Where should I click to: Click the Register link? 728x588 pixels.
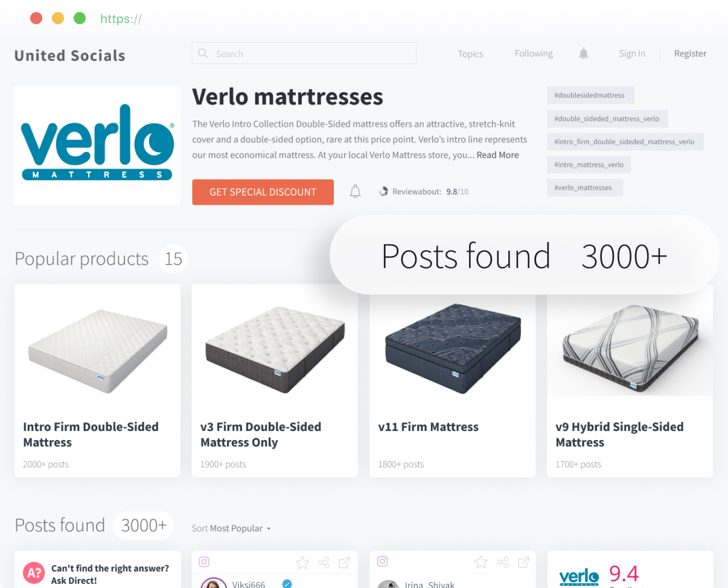point(690,54)
